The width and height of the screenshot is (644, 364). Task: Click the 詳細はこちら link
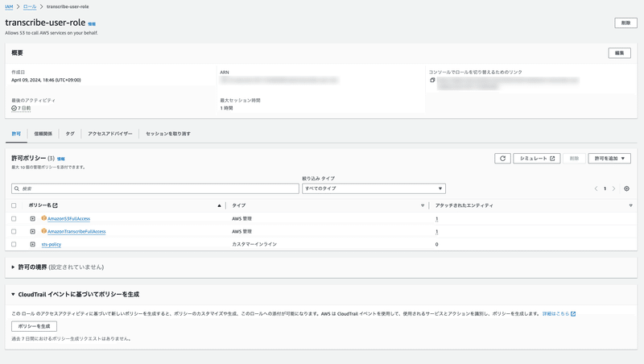pyautogui.click(x=559, y=313)
